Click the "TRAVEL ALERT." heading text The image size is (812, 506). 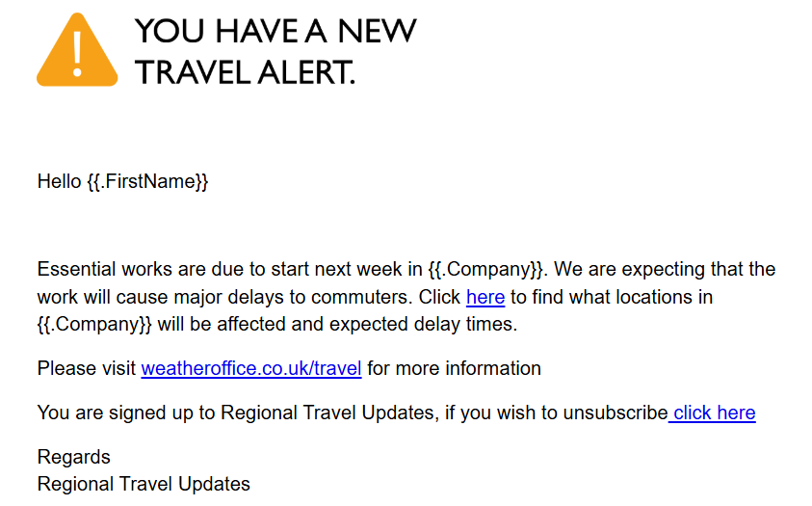point(245,71)
